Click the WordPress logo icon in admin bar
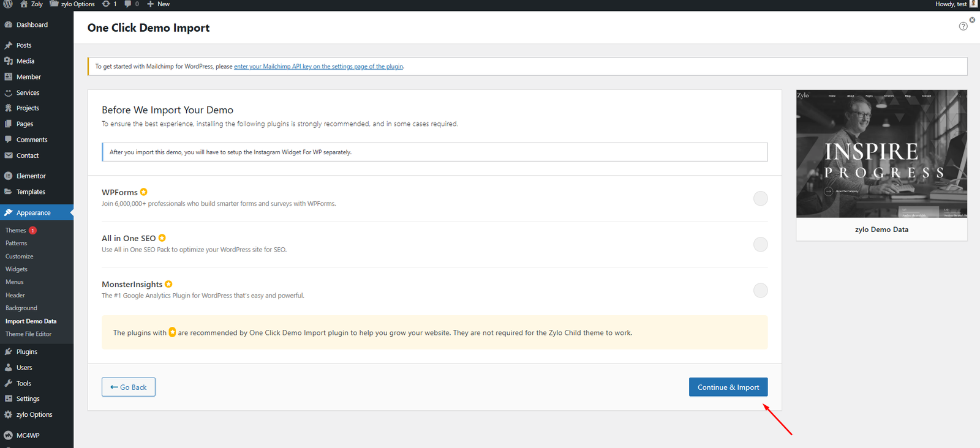Viewport: 980px width, 448px height. pyautogui.click(x=8, y=4)
